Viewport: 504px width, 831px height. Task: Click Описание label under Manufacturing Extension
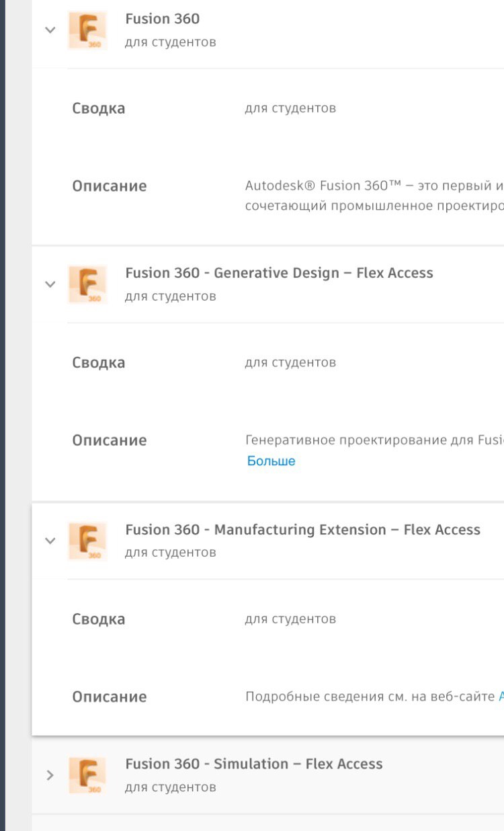pos(110,697)
